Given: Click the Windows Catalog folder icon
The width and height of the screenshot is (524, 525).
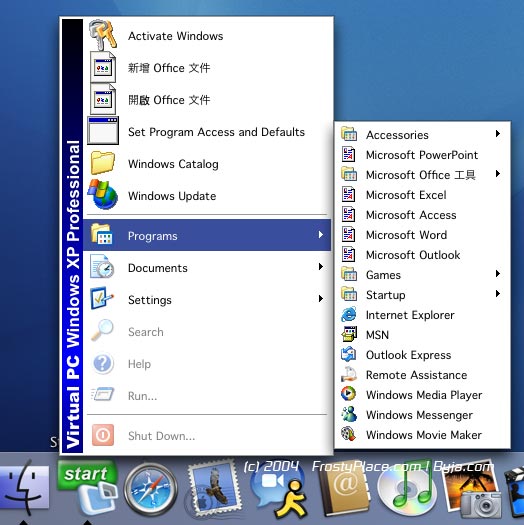Looking at the screenshot, I should [103, 163].
